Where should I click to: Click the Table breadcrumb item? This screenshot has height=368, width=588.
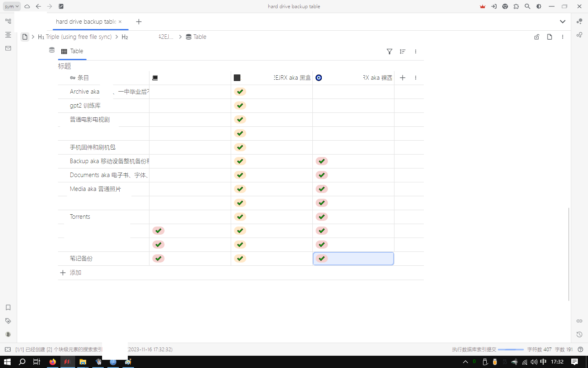pos(196,37)
